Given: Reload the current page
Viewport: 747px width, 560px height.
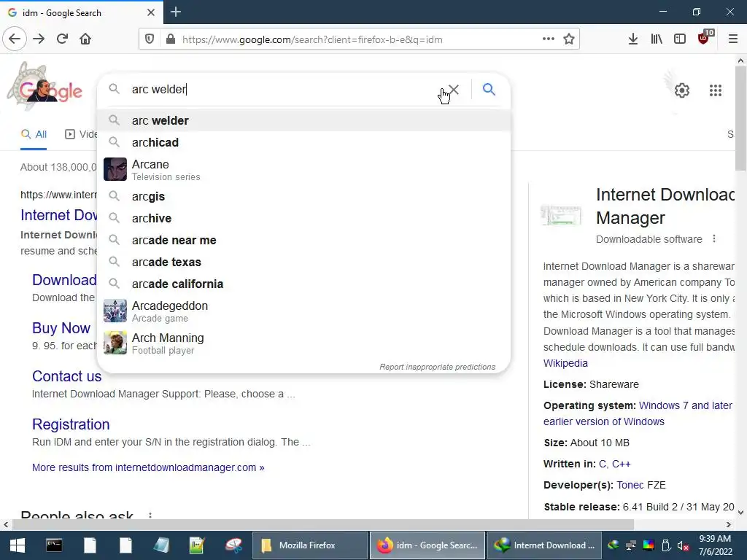Looking at the screenshot, I should pyautogui.click(x=63, y=39).
